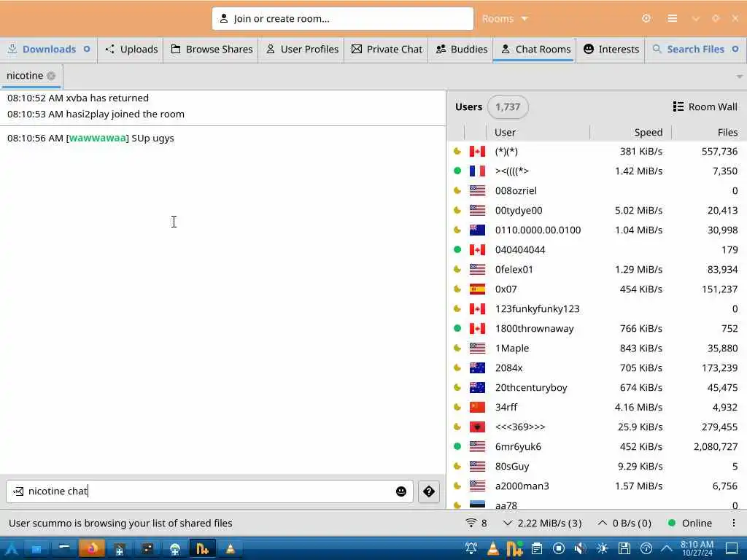
Task: Open the clipboard tray icon
Action: tap(537, 549)
